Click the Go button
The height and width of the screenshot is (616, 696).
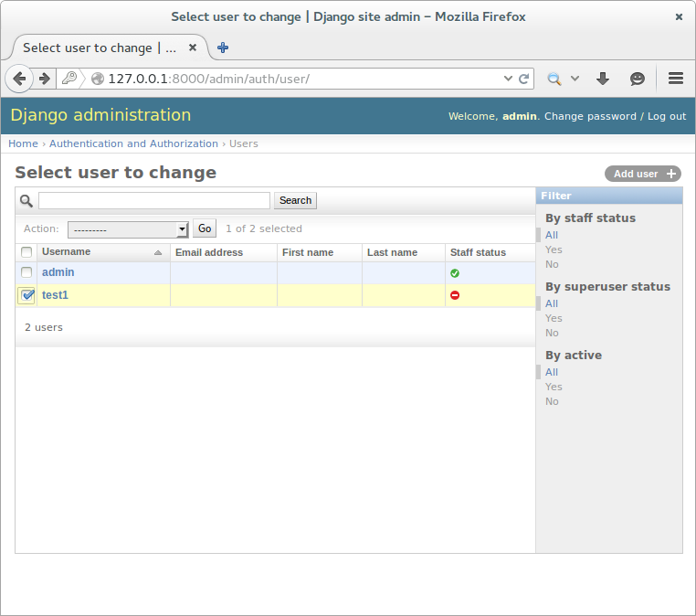coord(205,228)
